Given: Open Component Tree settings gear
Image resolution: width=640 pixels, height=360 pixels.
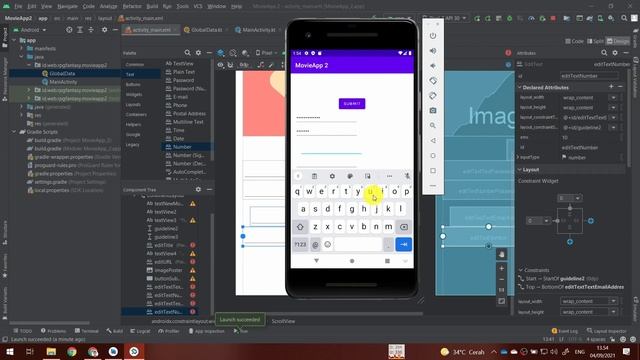Looking at the screenshot, I should (x=198, y=189).
